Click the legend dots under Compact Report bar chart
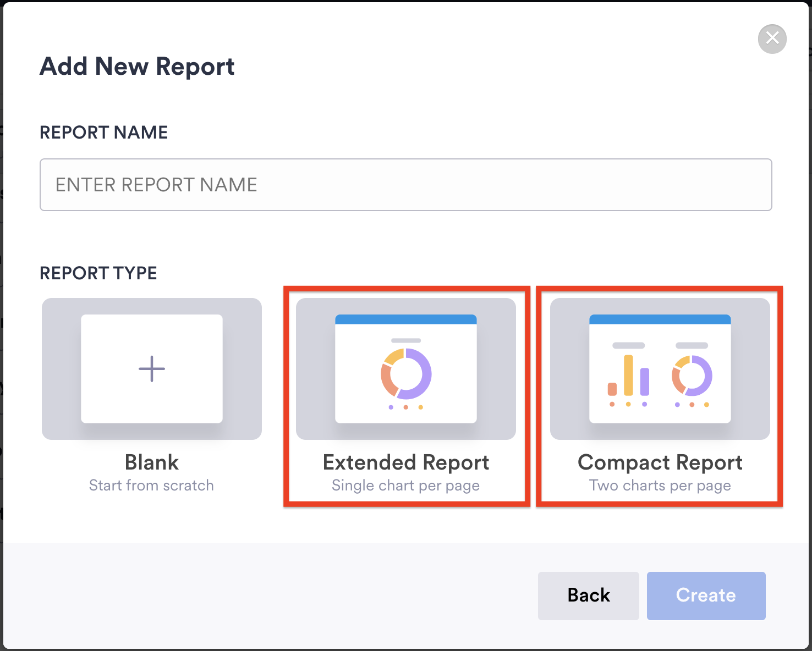Image resolution: width=812 pixels, height=651 pixels. point(628,405)
